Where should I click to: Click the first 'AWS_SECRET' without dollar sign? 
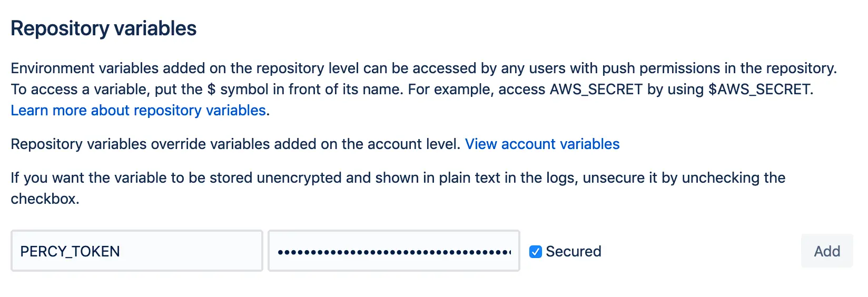click(x=596, y=90)
